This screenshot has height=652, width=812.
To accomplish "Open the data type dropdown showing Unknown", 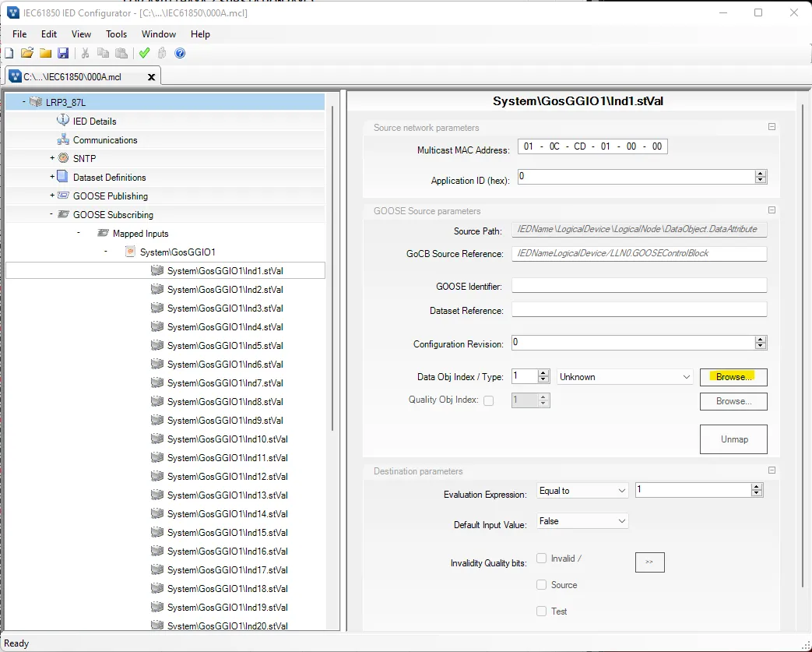I will coord(625,377).
